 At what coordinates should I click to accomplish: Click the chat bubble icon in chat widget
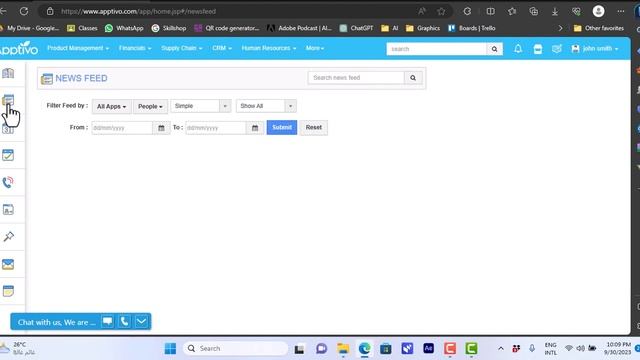pos(107,322)
